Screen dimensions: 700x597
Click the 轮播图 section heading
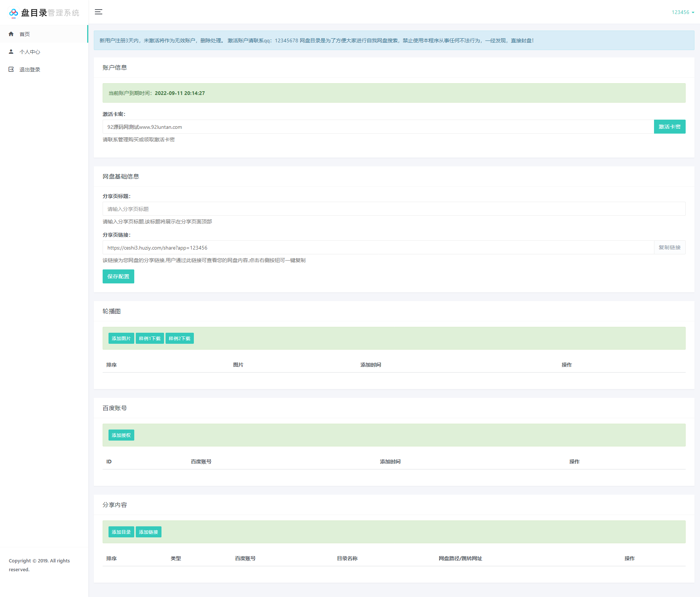(x=111, y=311)
